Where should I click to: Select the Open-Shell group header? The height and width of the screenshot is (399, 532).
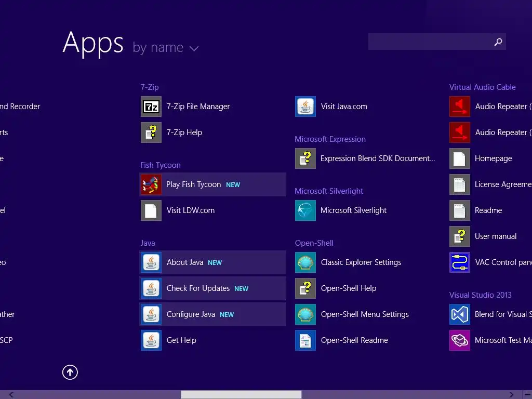coord(314,243)
